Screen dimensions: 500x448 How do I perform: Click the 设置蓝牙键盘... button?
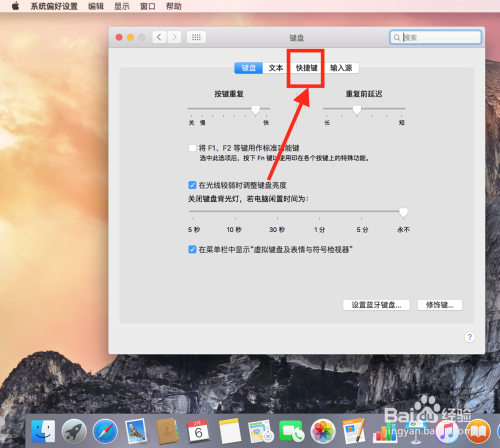coord(376,305)
